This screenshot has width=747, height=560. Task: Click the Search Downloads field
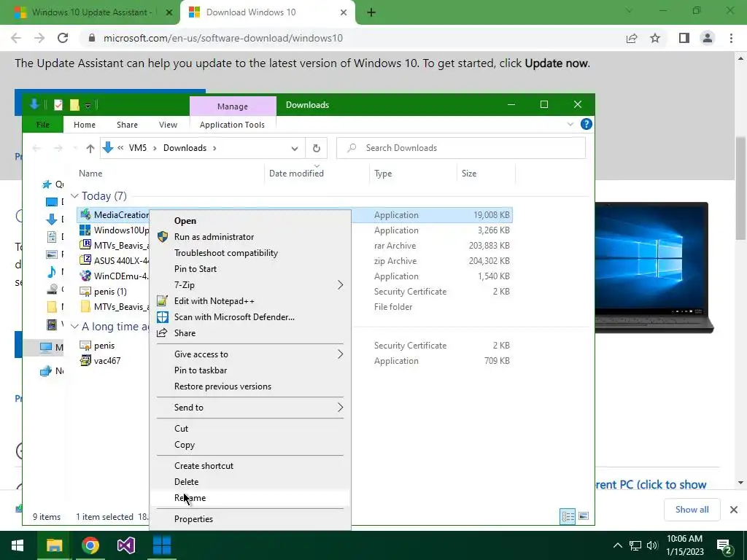pyautogui.click(x=461, y=148)
